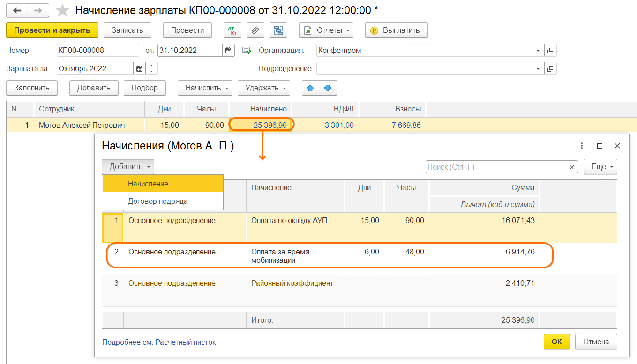Move row down with blue arrow
This screenshot has height=364, width=637.
328,88
